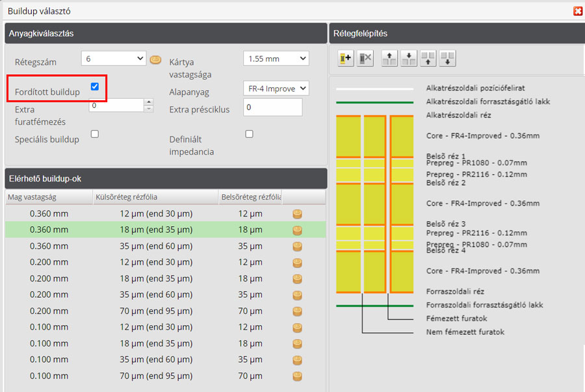The image size is (585, 392).
Task: Click the add layer toolbar icon
Action: [346, 59]
